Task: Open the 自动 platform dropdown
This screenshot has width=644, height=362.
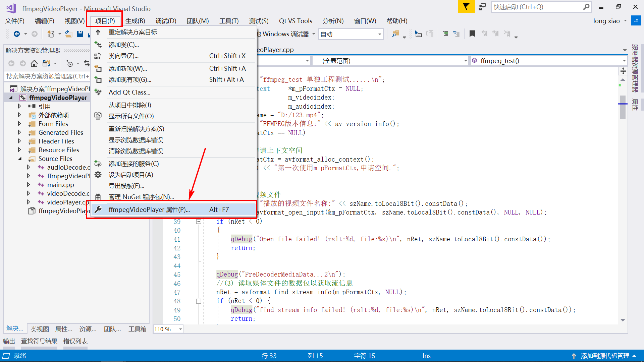Action: click(x=379, y=34)
